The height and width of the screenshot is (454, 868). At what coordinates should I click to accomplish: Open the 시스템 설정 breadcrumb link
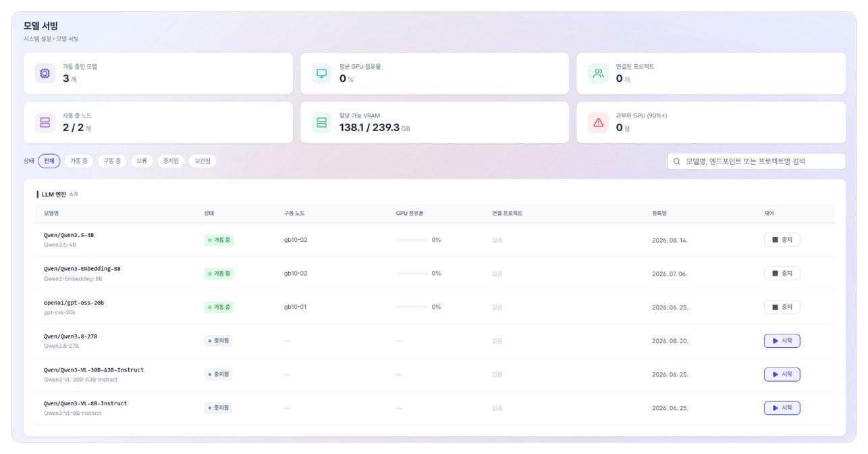tap(37, 39)
